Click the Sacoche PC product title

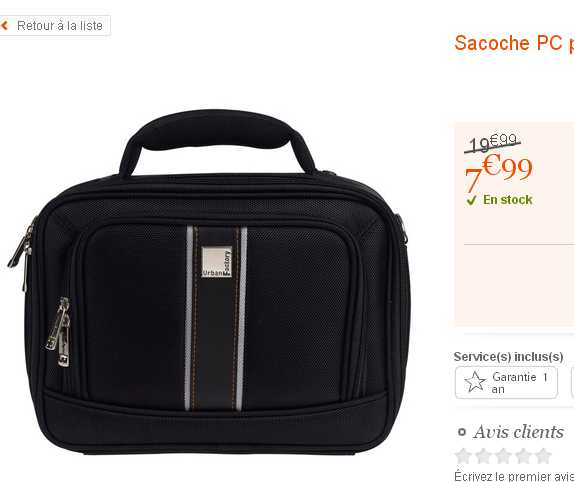click(514, 43)
